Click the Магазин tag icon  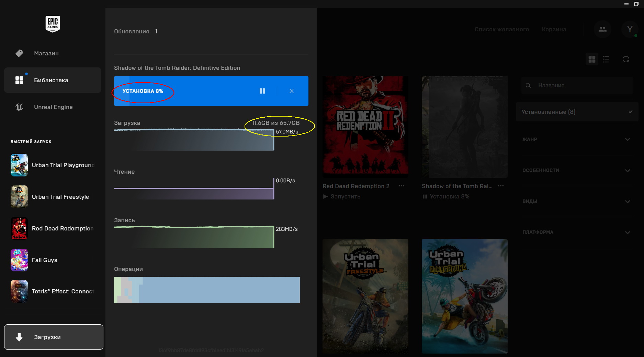pos(19,53)
